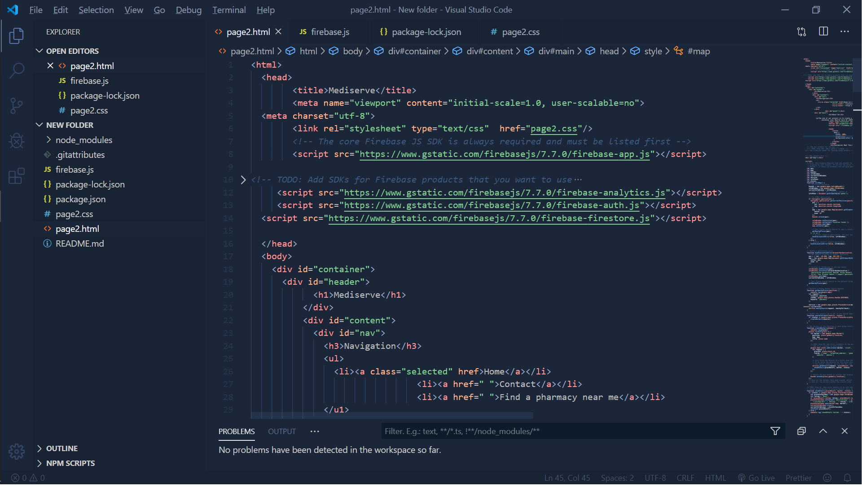Click the notifications bell in status bar
This screenshot has width=868, height=487.
[x=847, y=478]
